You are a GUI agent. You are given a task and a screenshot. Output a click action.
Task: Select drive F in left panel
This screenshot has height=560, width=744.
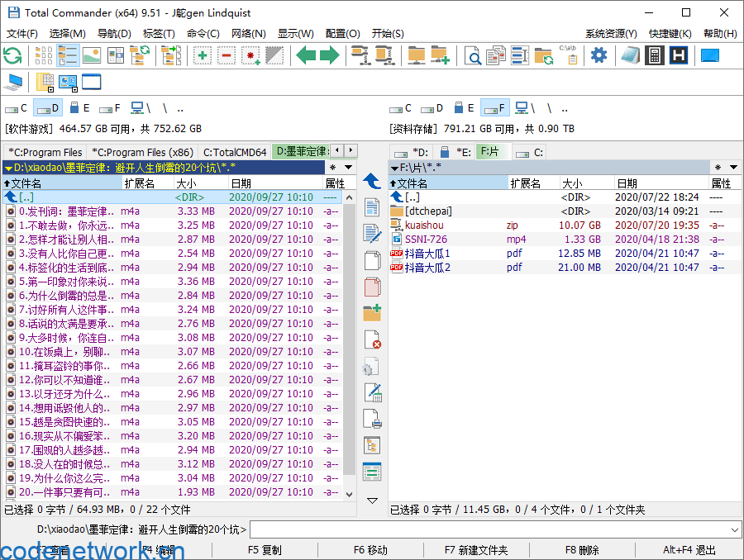[x=110, y=108]
